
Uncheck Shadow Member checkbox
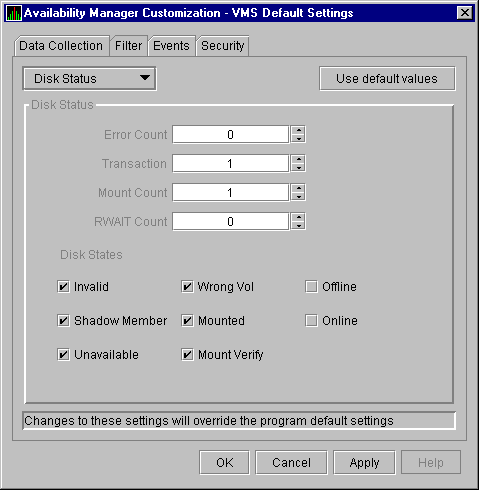63,321
